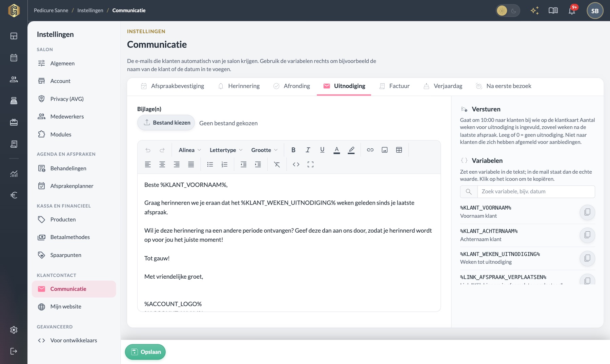The image size is (610, 364).
Task: Apply italic formatting in the editor
Action: click(308, 150)
